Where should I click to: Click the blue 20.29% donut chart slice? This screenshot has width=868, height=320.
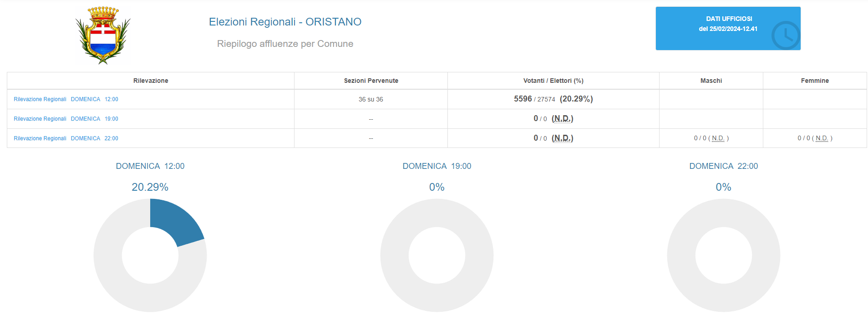click(x=175, y=221)
